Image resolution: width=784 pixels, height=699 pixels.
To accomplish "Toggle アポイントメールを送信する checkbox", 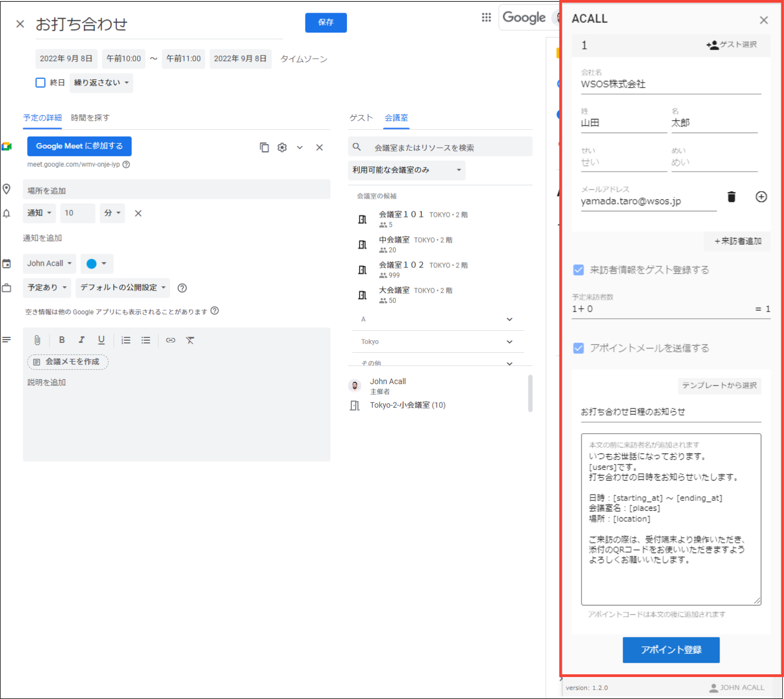I will click(x=578, y=348).
